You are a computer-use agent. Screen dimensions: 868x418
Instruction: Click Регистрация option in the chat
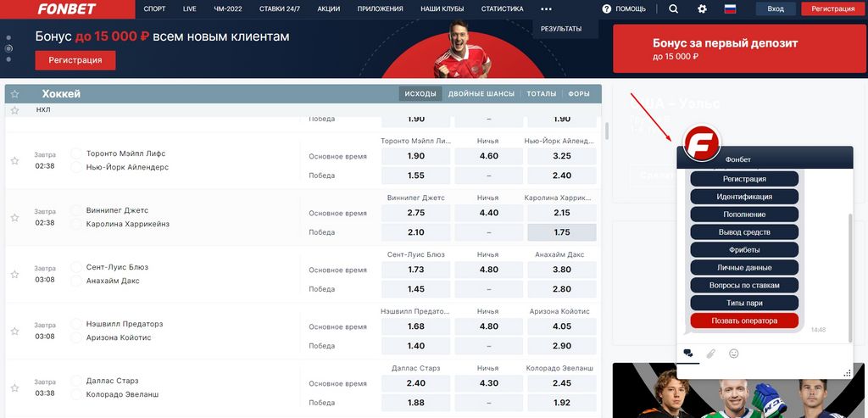[744, 179]
